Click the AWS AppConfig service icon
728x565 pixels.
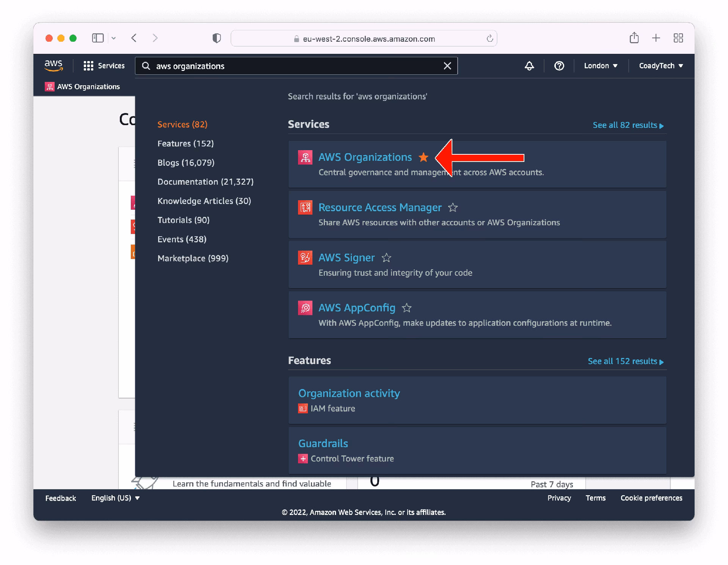point(305,308)
